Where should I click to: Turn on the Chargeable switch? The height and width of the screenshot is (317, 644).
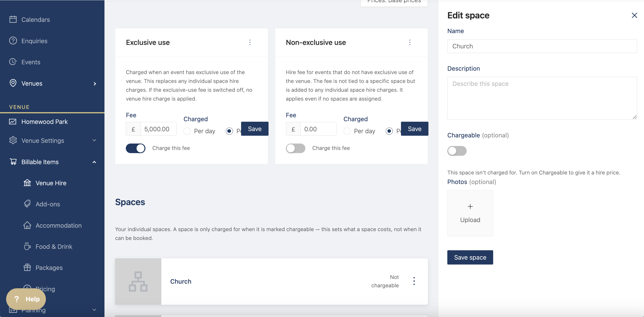point(457,151)
